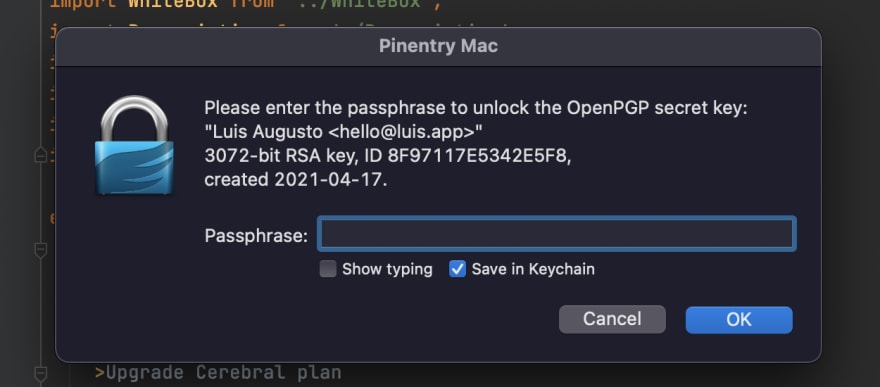Confirm the passphrase with the OK button
Screen dimensions: 880x387
739,320
